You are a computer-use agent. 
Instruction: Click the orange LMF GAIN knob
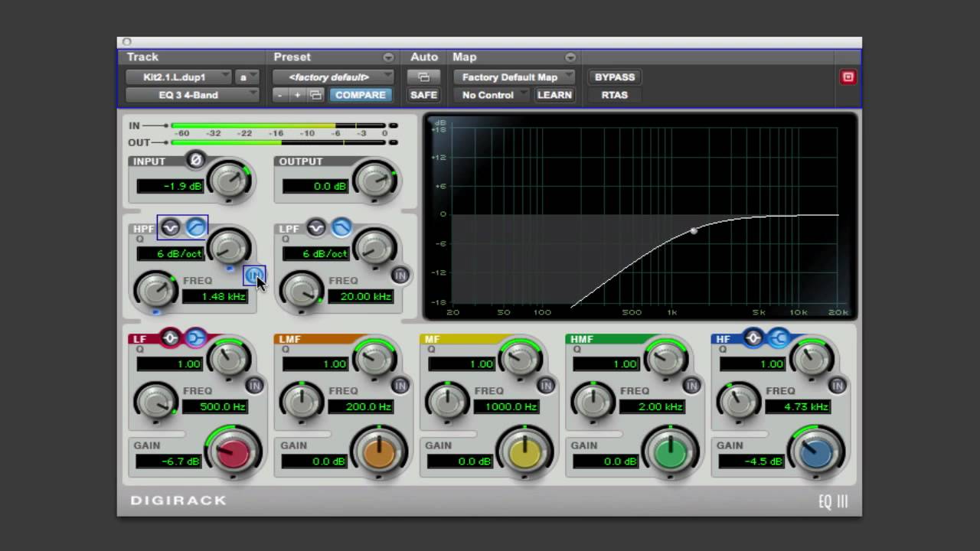pyautogui.click(x=379, y=452)
